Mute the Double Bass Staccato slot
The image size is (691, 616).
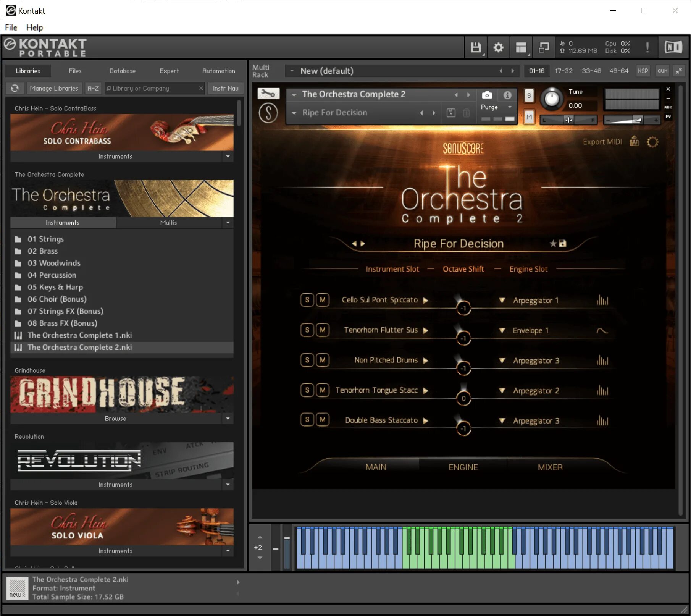click(x=323, y=420)
